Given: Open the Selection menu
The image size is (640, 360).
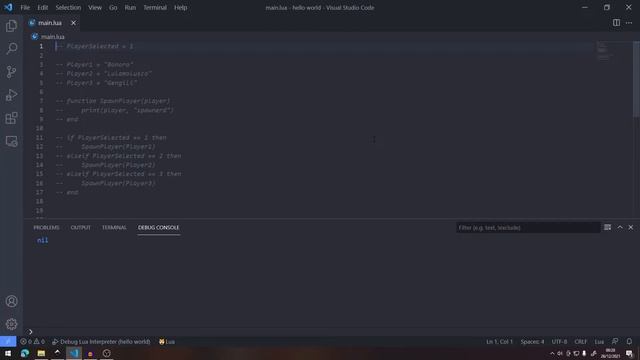Looking at the screenshot, I should [68, 7].
